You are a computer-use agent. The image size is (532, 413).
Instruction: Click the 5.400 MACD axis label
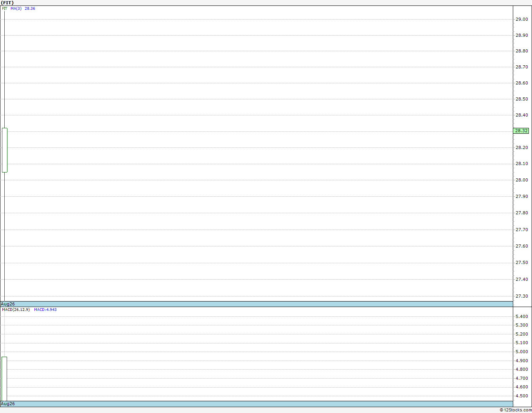[521, 316]
